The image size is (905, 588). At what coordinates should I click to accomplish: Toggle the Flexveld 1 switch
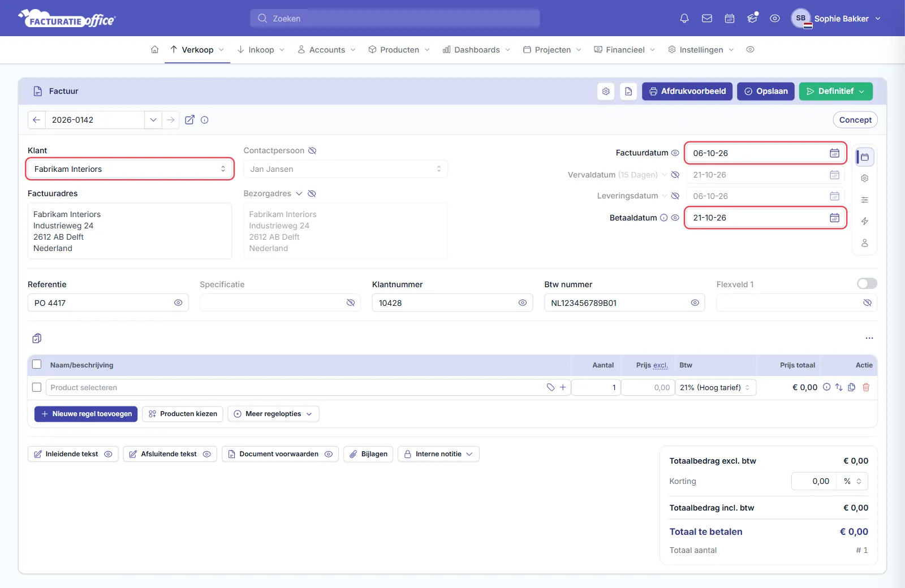(x=867, y=283)
